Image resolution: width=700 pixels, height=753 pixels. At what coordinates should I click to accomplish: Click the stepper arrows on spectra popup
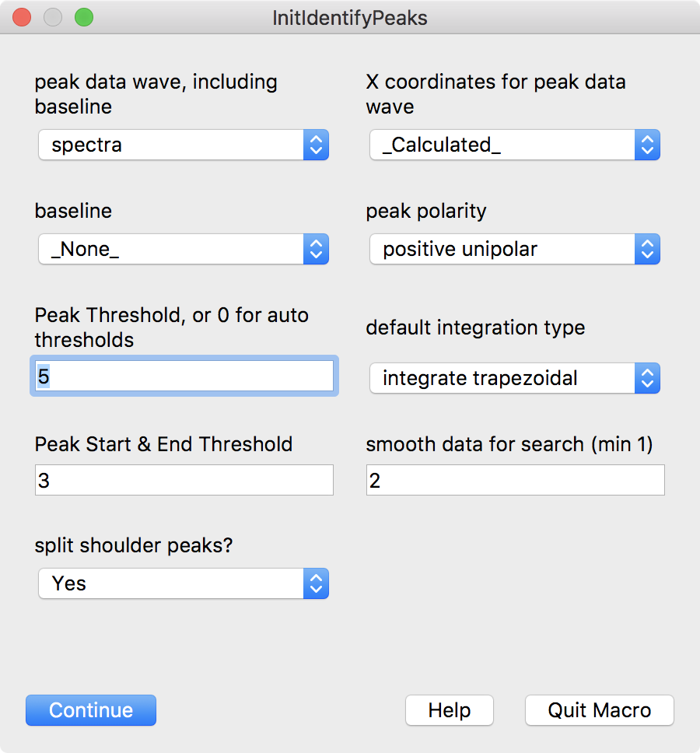[x=316, y=145]
